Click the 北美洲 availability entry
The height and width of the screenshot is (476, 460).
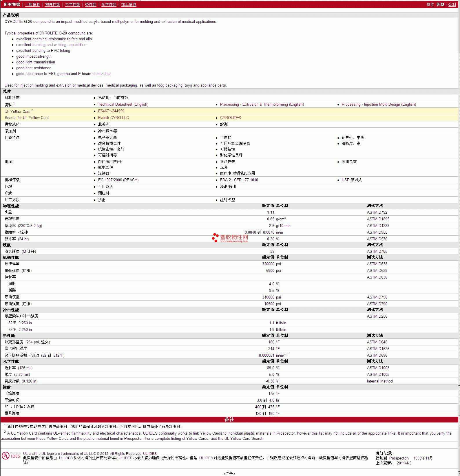(x=104, y=125)
